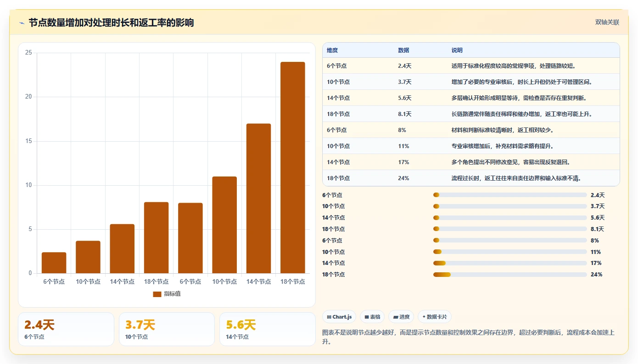The image size is (638, 364).
Task: Select the 表格 chip
Action: coord(372,317)
